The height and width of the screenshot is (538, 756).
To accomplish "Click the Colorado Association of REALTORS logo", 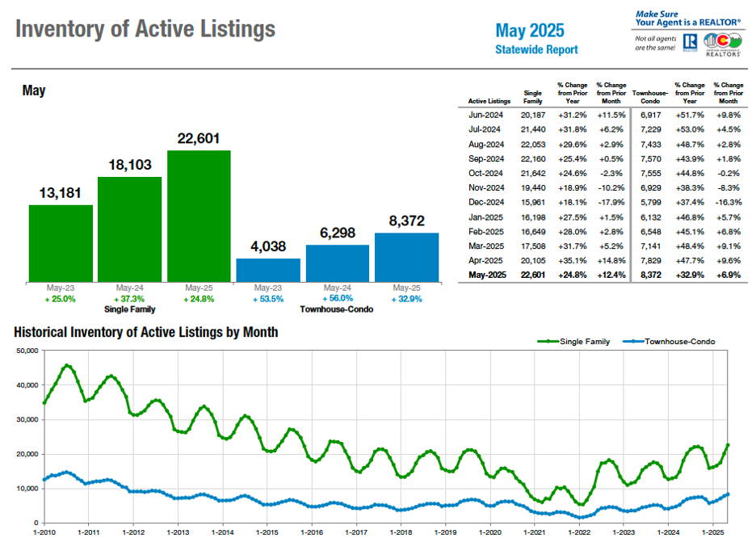I will pos(723,44).
